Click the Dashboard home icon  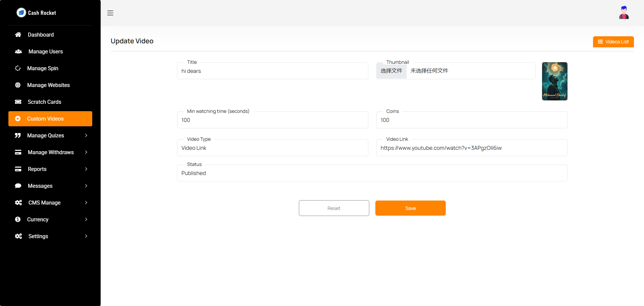pyautogui.click(x=18, y=35)
